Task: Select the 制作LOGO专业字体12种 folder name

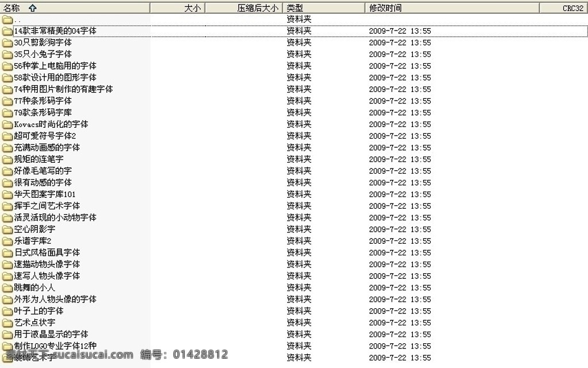Action: [55, 346]
